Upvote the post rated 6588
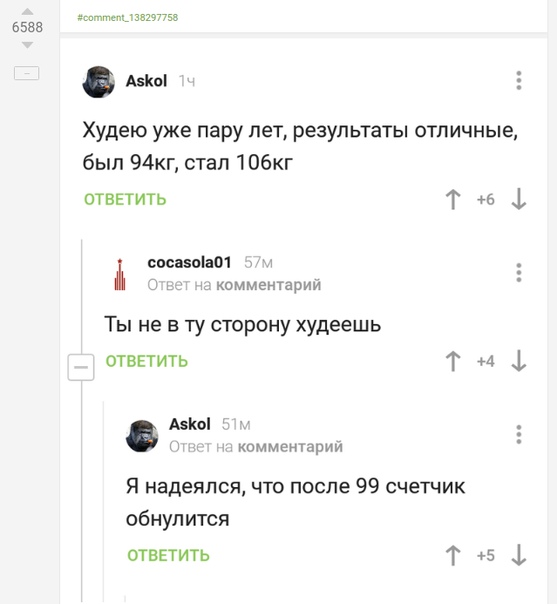Viewport: 557px width, 604px height. click(x=27, y=12)
